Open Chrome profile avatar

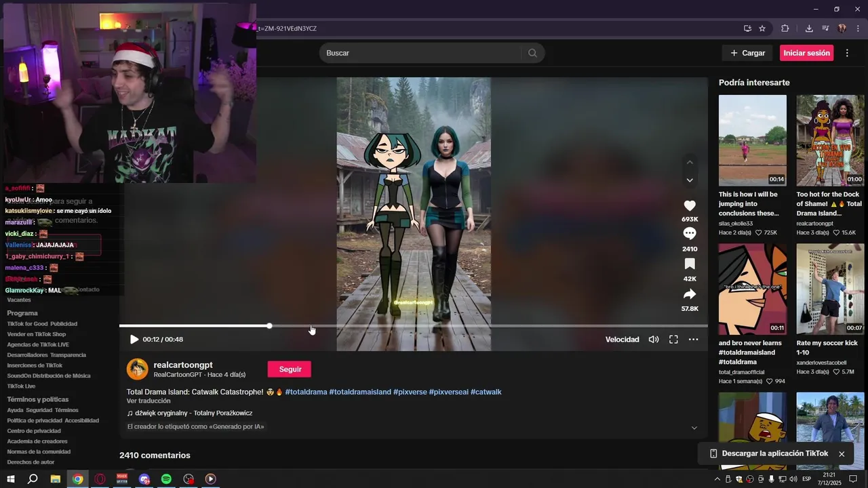click(842, 28)
